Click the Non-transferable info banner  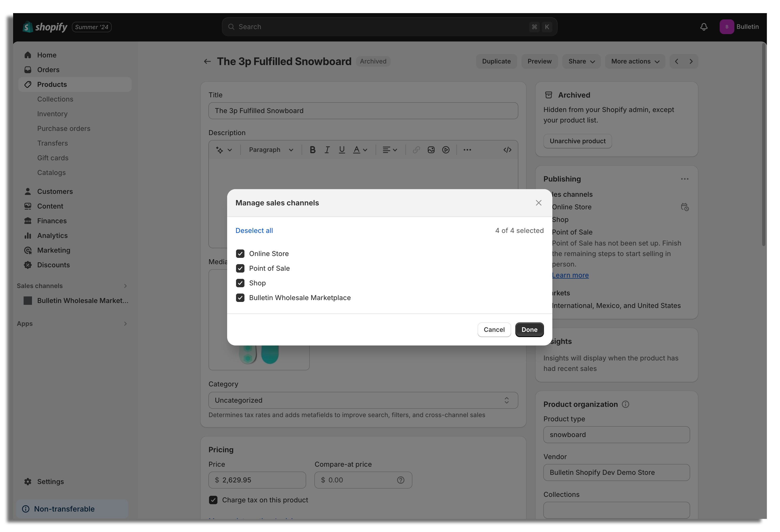click(x=72, y=509)
